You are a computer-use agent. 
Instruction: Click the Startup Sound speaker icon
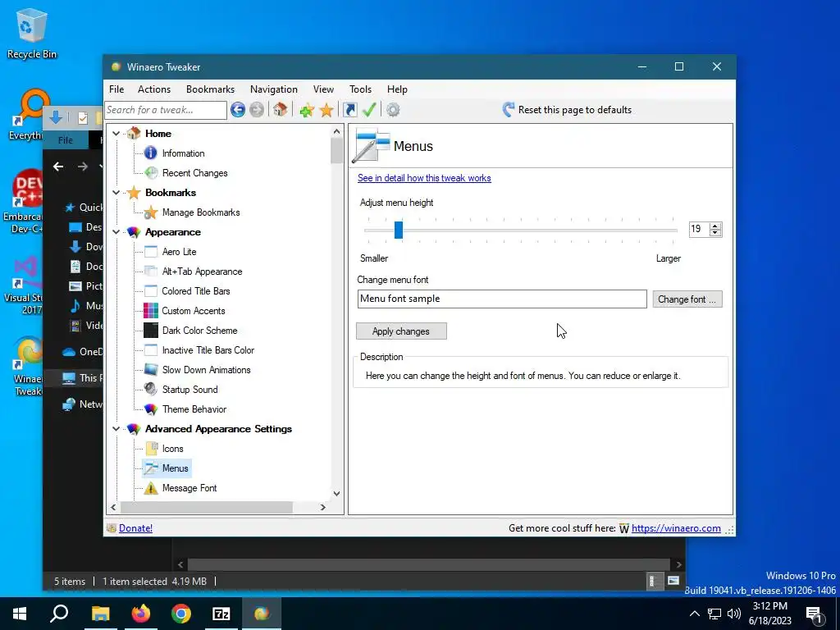point(151,390)
